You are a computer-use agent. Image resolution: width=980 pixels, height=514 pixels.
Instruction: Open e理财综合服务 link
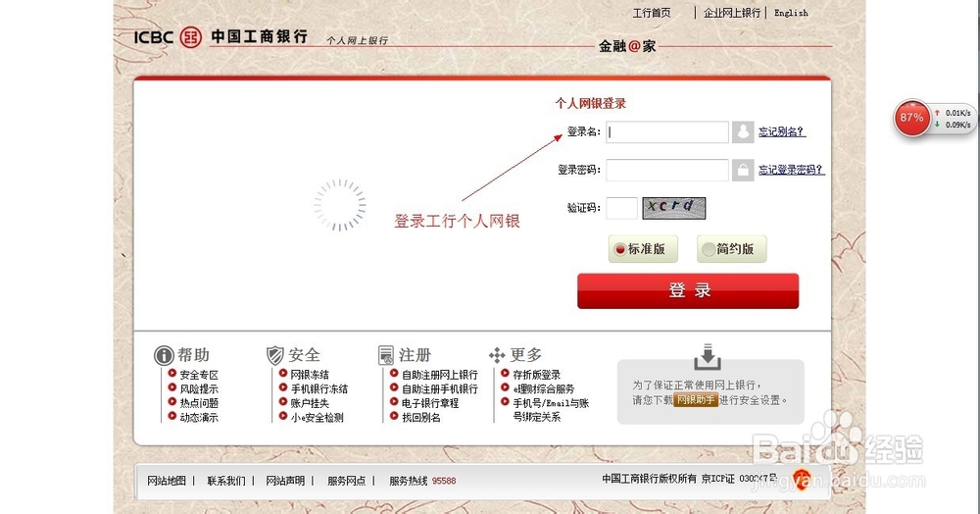click(543, 389)
